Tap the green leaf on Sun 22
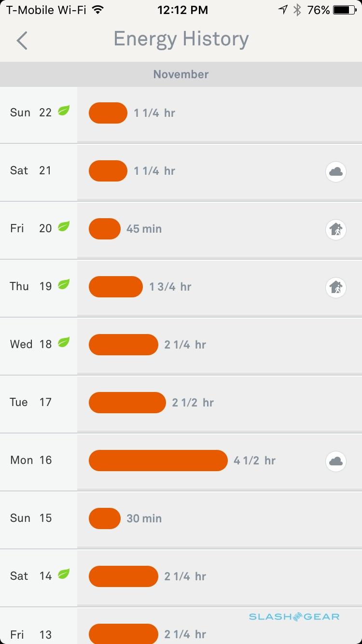362x644 pixels. pos(64,111)
